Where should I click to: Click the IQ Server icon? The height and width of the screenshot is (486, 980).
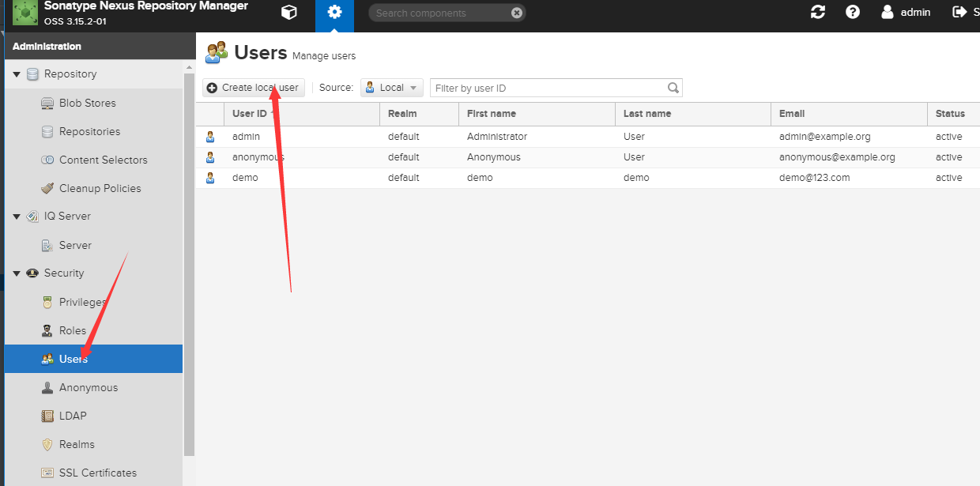pyautogui.click(x=32, y=217)
